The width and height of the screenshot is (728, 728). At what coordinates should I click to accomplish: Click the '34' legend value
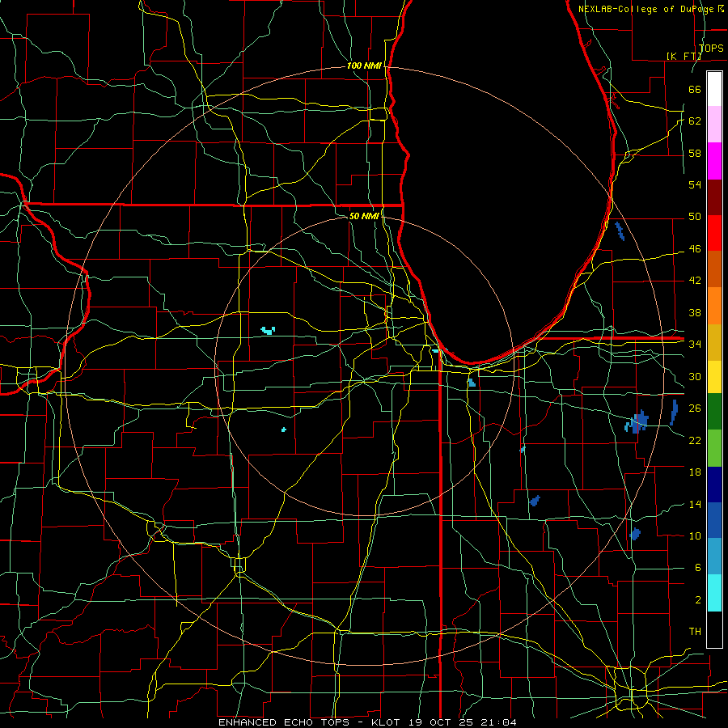(695, 345)
